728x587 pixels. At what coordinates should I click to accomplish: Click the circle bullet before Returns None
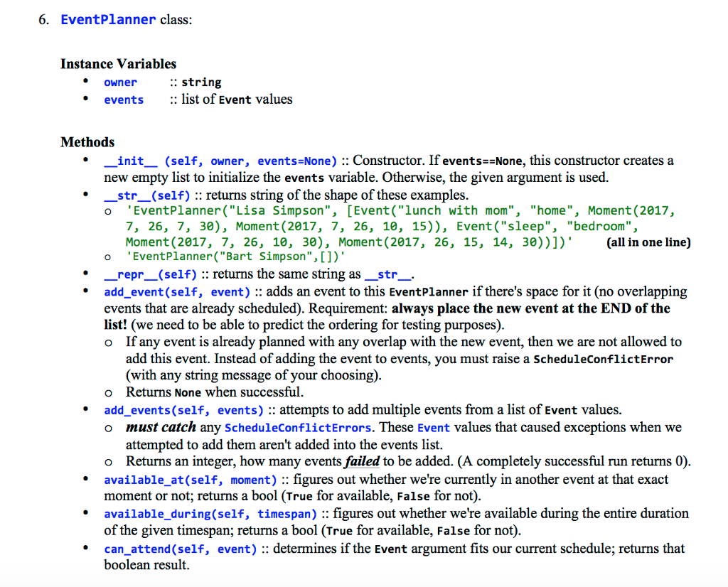click(108, 392)
